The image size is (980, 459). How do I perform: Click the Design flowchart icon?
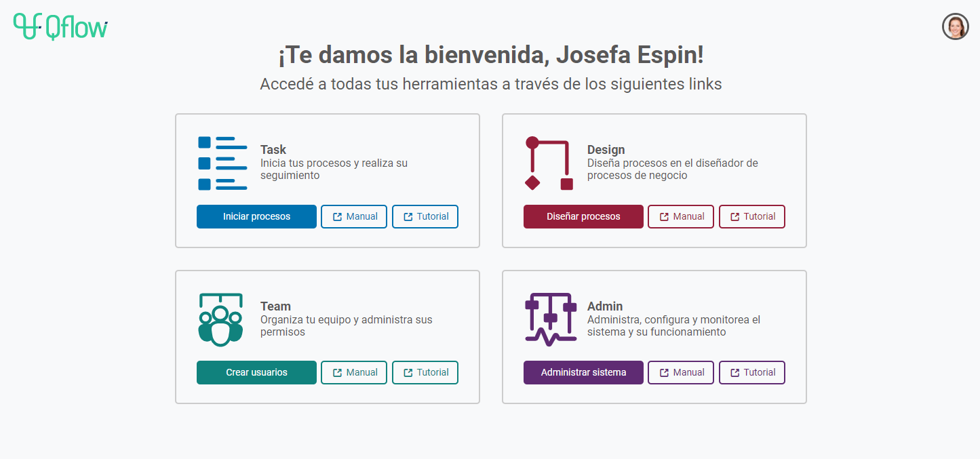[549, 163]
